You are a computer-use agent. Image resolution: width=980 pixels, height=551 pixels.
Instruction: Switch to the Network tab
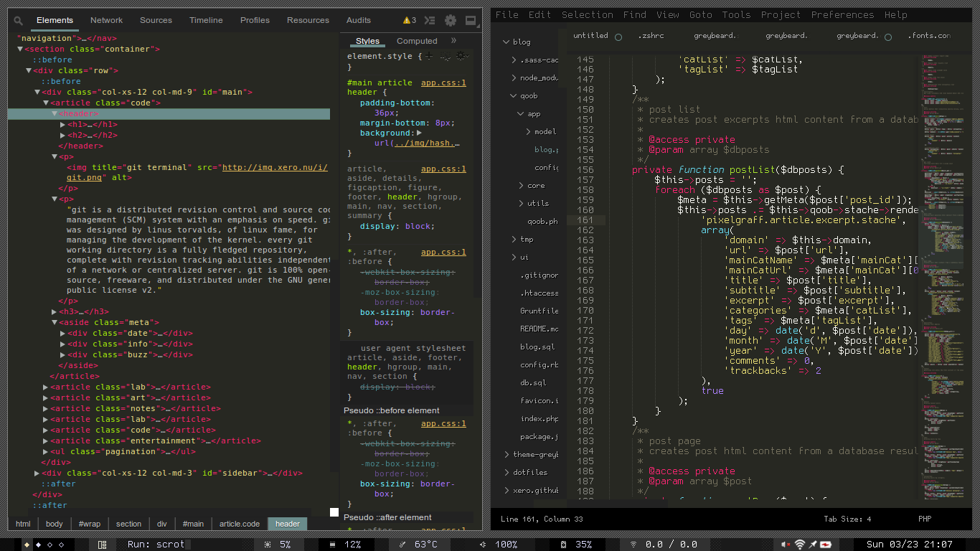106,20
